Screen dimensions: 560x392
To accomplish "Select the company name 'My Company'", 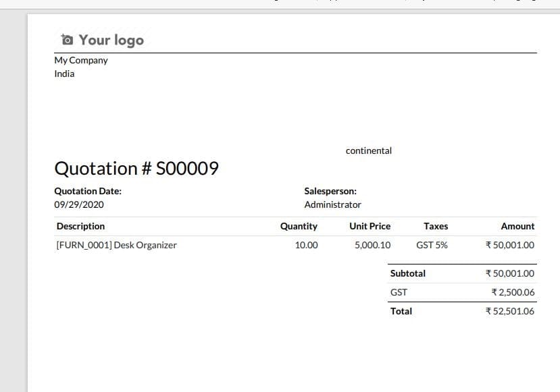I will 81,60.
